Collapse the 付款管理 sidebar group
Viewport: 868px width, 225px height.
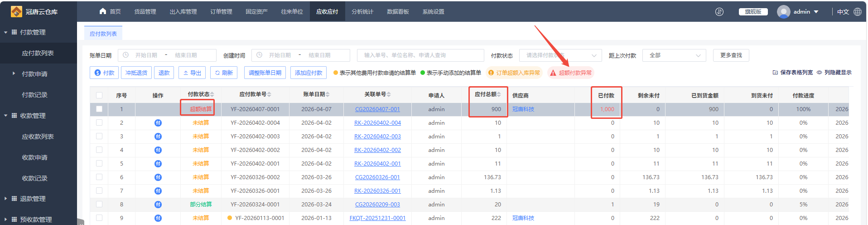39,32
